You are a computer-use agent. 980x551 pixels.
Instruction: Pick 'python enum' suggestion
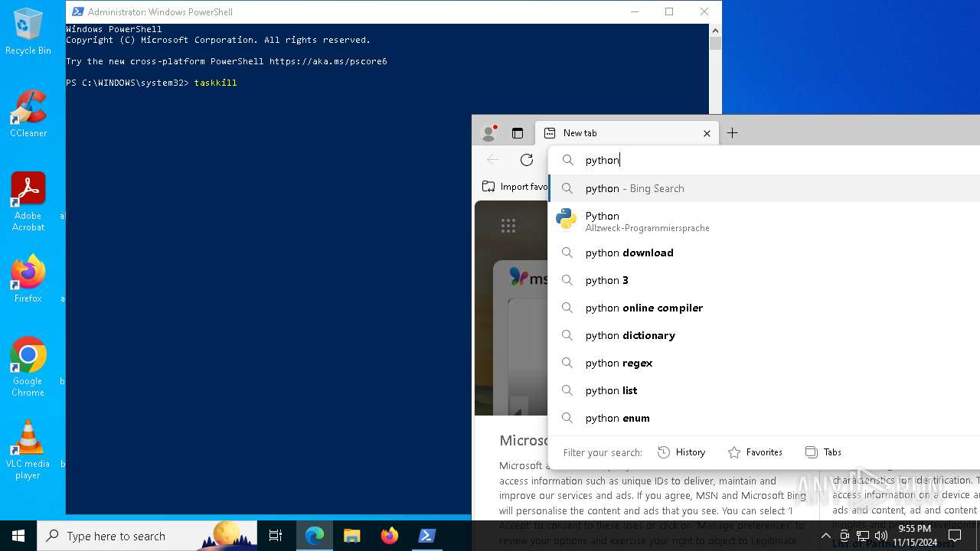click(x=764, y=418)
